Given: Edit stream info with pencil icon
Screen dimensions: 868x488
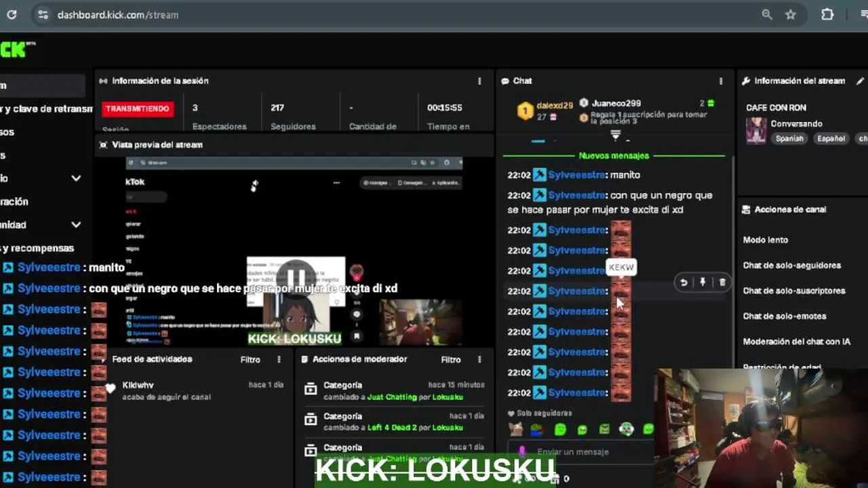Looking at the screenshot, I should [861, 81].
